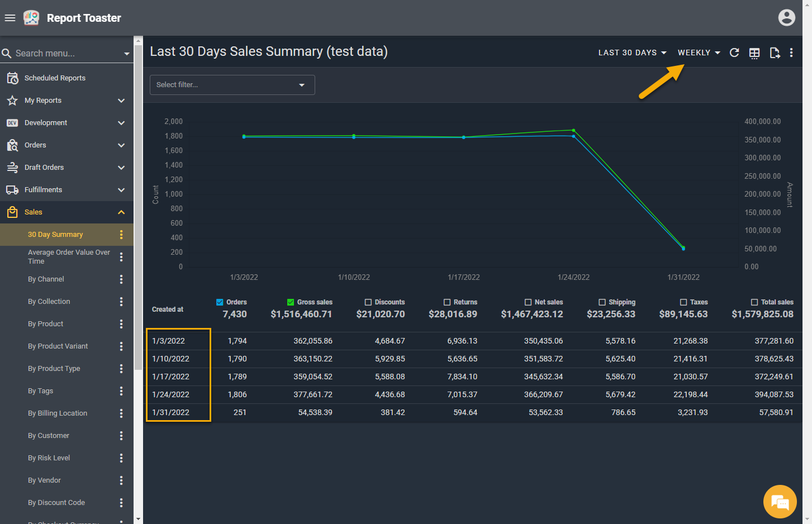Open the Last 30 Days range dropdown
The height and width of the screenshot is (524, 812).
(x=632, y=53)
